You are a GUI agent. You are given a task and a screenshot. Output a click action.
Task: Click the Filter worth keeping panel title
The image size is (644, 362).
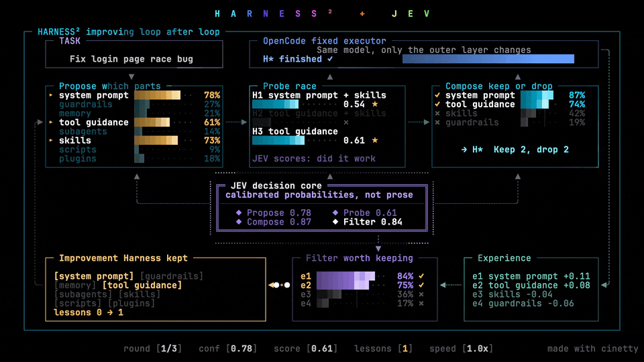click(x=360, y=258)
